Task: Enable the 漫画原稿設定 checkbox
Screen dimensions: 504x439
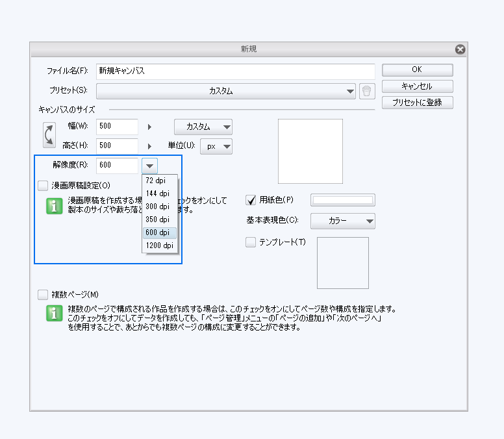Action: [x=44, y=186]
